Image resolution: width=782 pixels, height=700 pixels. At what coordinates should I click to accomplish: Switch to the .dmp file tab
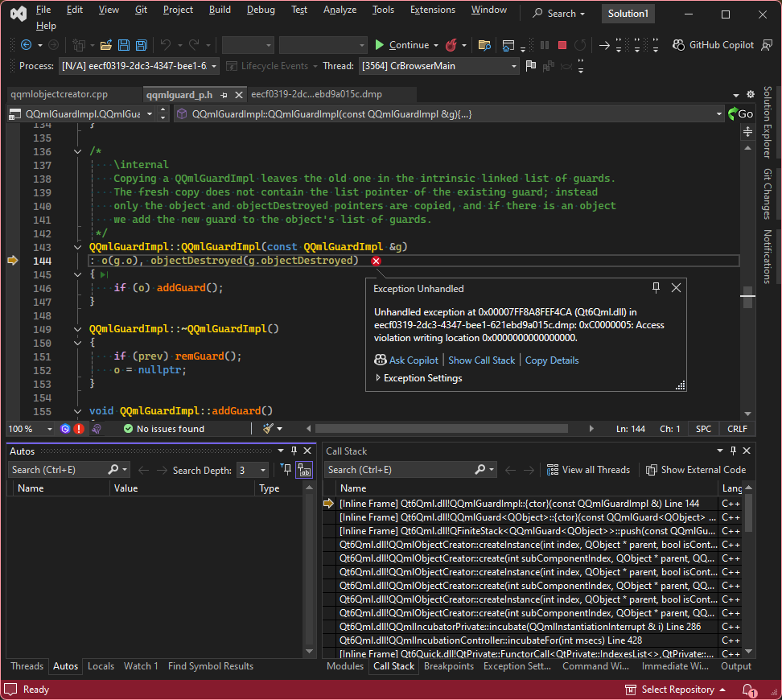pos(317,94)
